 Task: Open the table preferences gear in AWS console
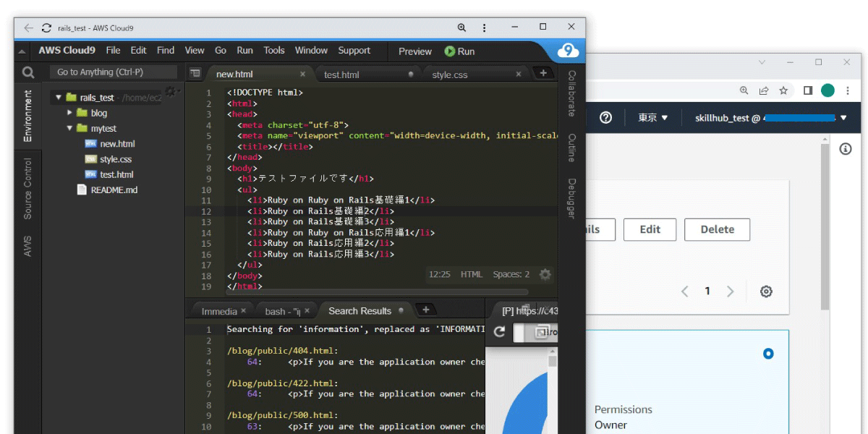point(766,292)
